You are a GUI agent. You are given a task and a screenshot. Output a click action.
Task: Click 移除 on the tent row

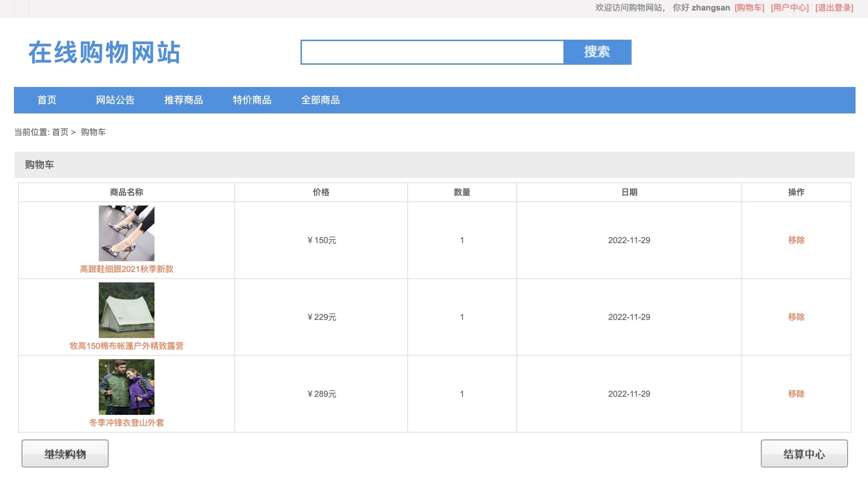tap(797, 317)
